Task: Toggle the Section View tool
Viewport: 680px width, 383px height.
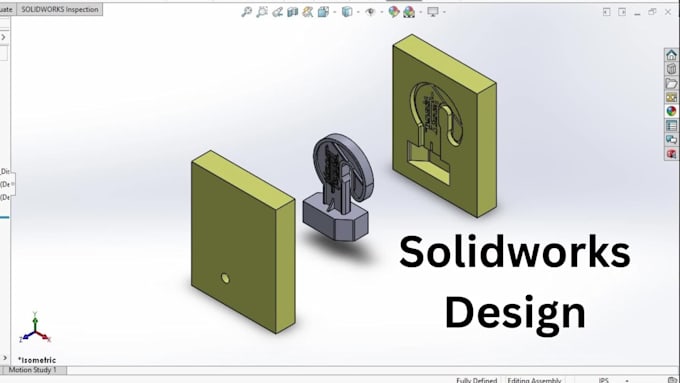Action: [293, 12]
